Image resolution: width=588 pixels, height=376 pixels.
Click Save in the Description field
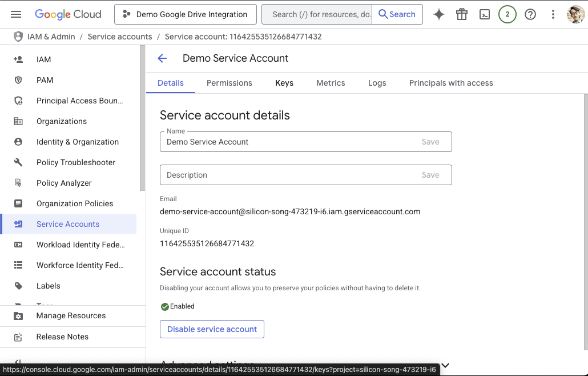[430, 175]
